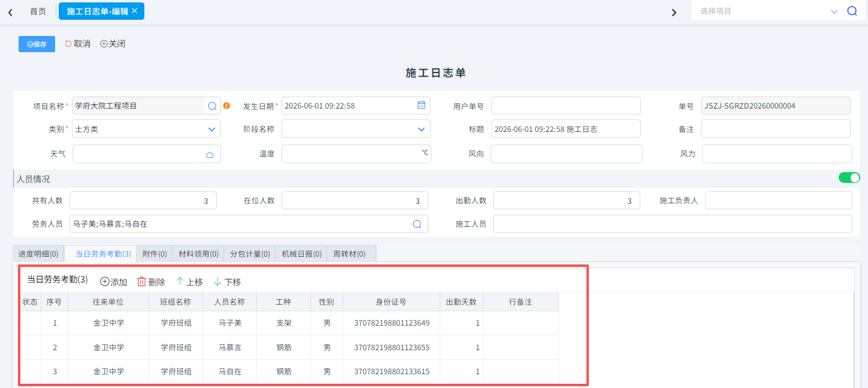Switch to the 进度明细(0) tab
The image size is (868, 388).
[x=38, y=254]
